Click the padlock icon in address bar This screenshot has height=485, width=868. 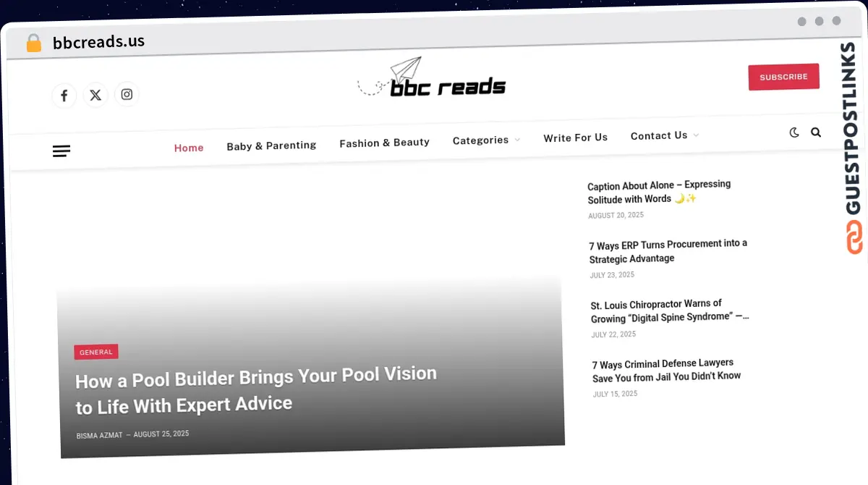click(x=33, y=43)
